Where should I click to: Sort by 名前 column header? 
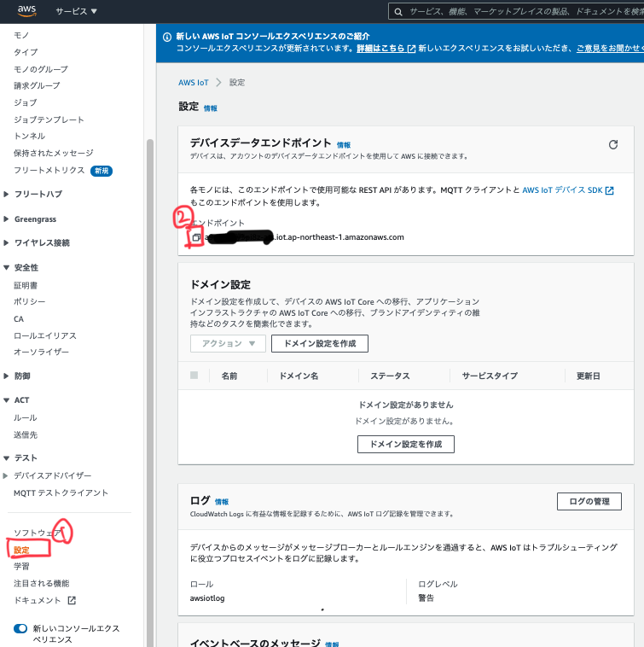tap(229, 376)
